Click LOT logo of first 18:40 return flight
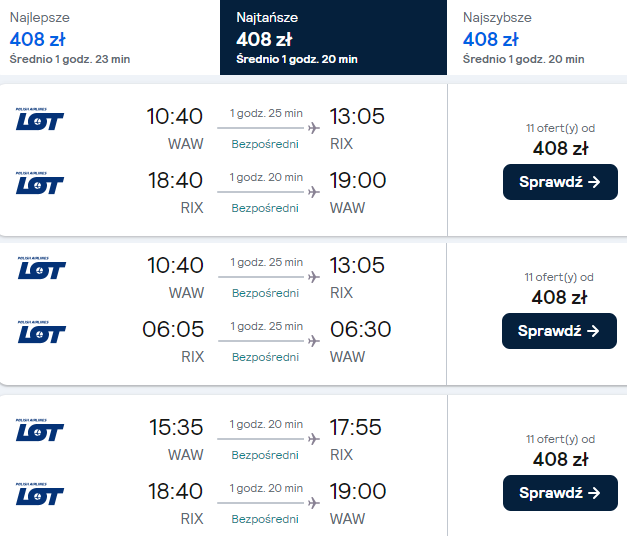The height and width of the screenshot is (536, 627). [40, 183]
